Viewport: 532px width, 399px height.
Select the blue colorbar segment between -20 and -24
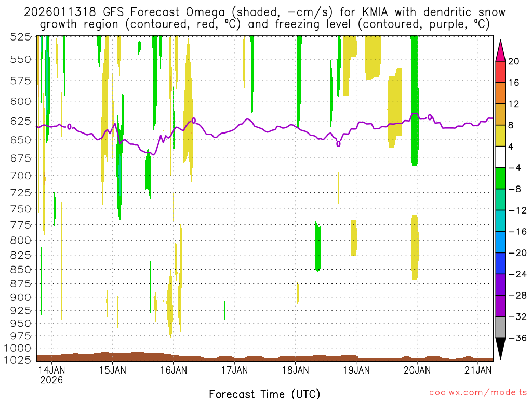click(x=500, y=263)
